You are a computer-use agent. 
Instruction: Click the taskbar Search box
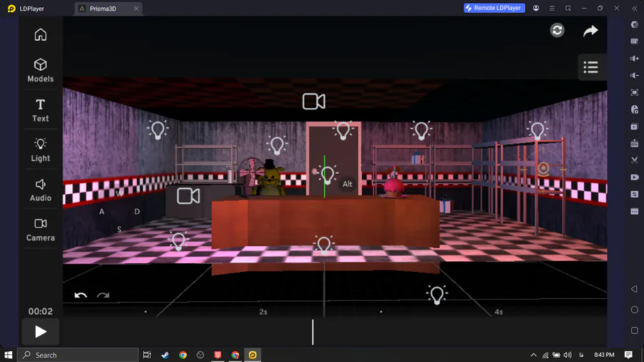(x=78, y=355)
